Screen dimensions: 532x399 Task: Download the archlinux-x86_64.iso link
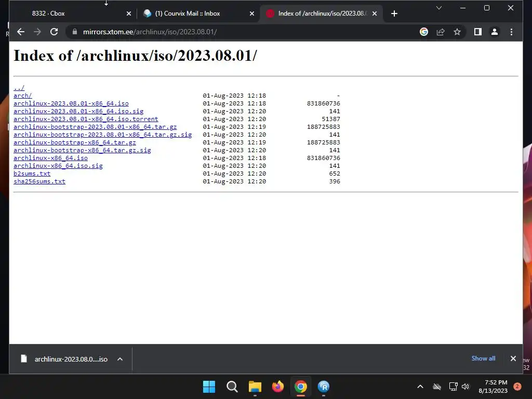[50, 158]
